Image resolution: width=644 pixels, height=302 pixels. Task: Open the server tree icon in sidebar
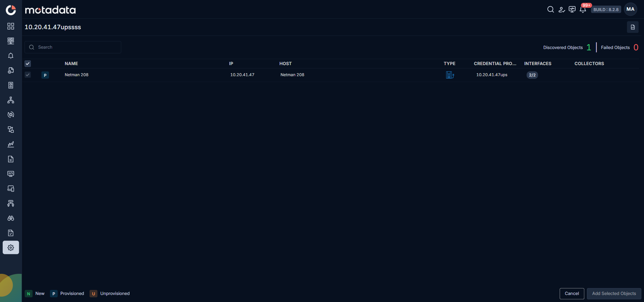click(x=11, y=203)
